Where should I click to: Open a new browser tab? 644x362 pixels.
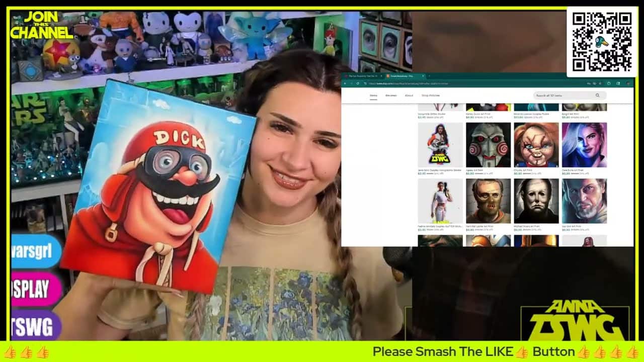click(x=429, y=76)
